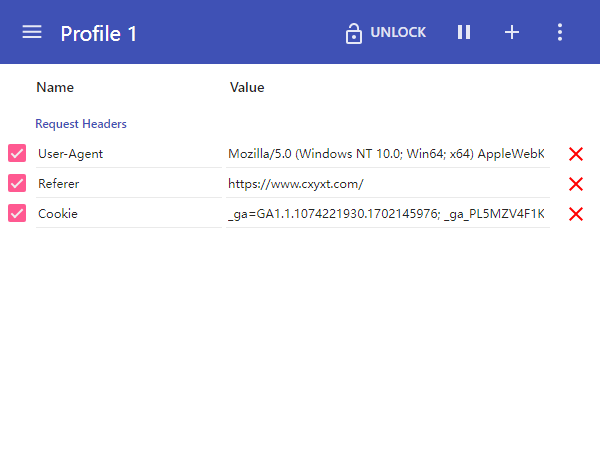Click the UNLOCK tab lock button
The height and width of the screenshot is (464, 600).
[385, 33]
